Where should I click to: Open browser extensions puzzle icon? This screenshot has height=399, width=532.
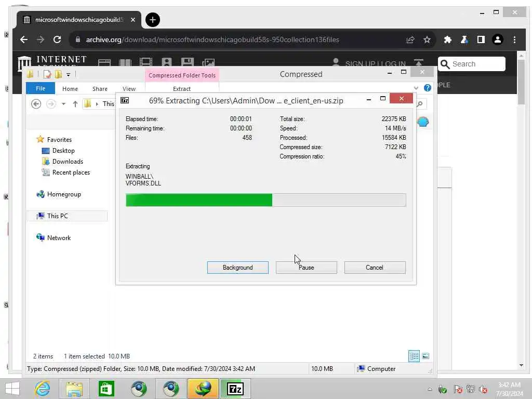coord(447,39)
